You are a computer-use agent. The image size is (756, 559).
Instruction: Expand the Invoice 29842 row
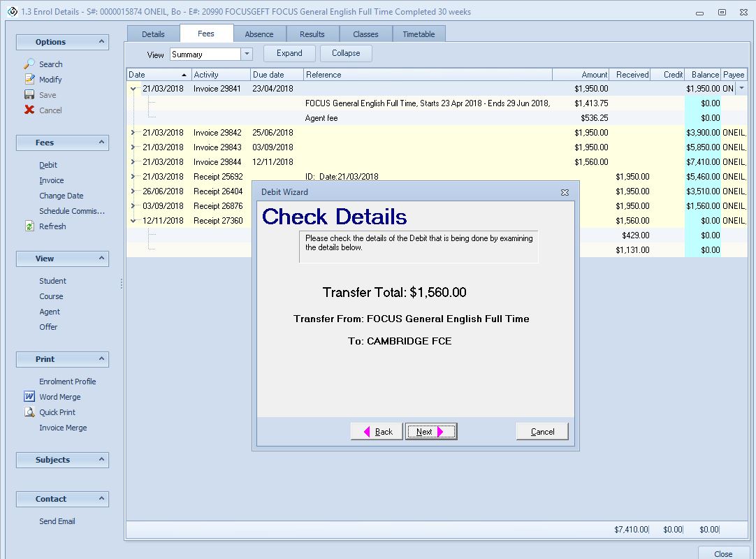click(x=133, y=133)
